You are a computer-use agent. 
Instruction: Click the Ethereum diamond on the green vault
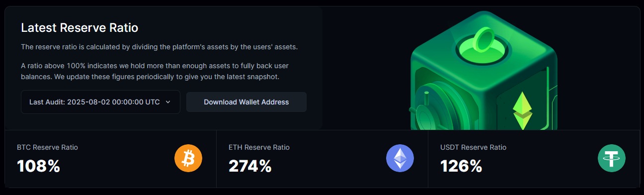[522, 110]
